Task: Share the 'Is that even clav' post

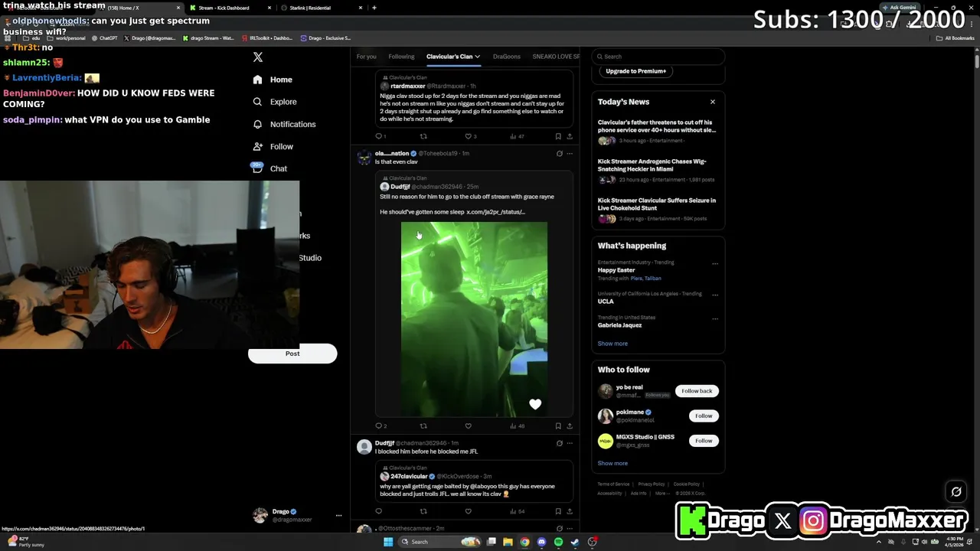Action: click(x=570, y=426)
